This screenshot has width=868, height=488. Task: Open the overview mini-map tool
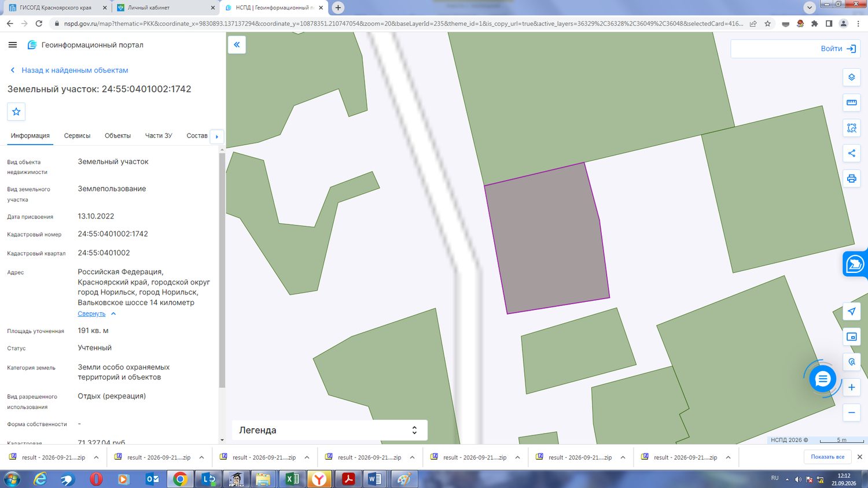click(851, 337)
